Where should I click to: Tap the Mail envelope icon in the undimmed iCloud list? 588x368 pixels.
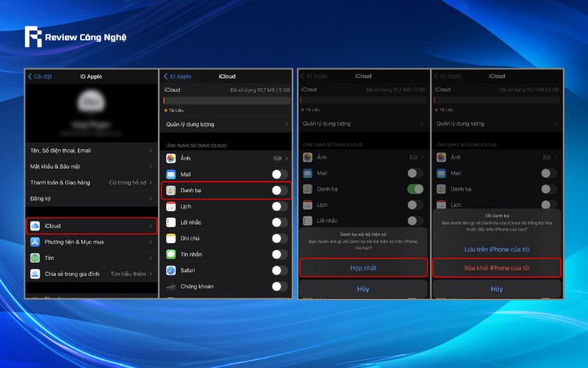[x=171, y=174]
